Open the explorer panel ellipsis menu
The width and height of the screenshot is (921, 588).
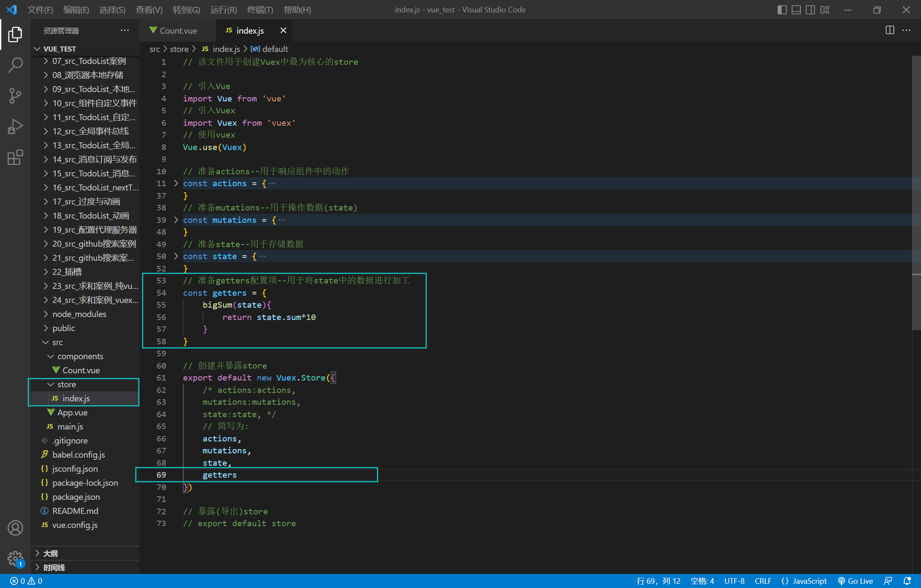click(125, 30)
